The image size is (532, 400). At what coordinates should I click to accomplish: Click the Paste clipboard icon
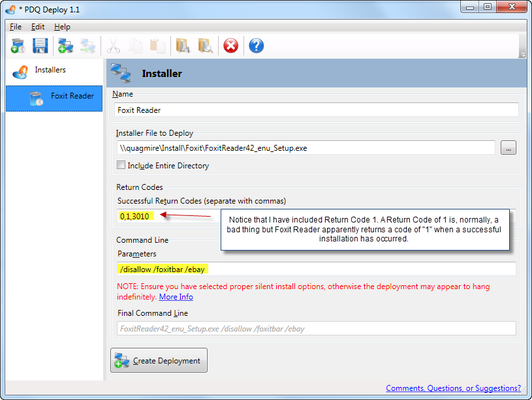[157, 46]
